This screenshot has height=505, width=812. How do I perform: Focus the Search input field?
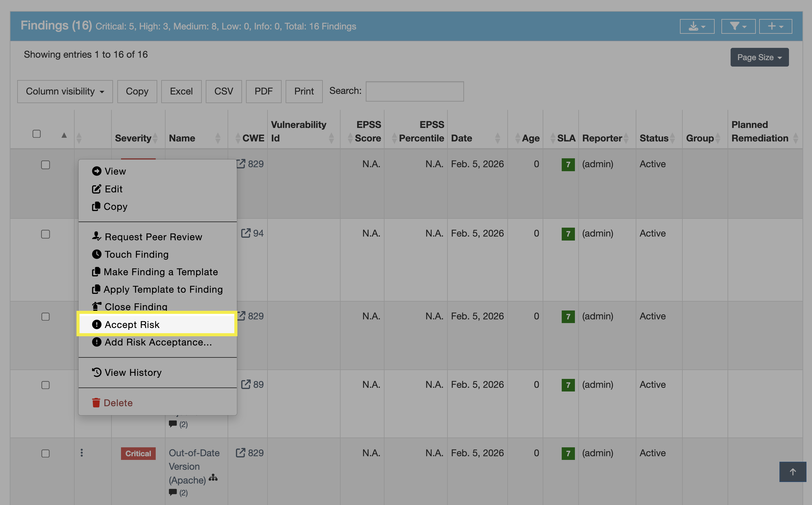415,91
